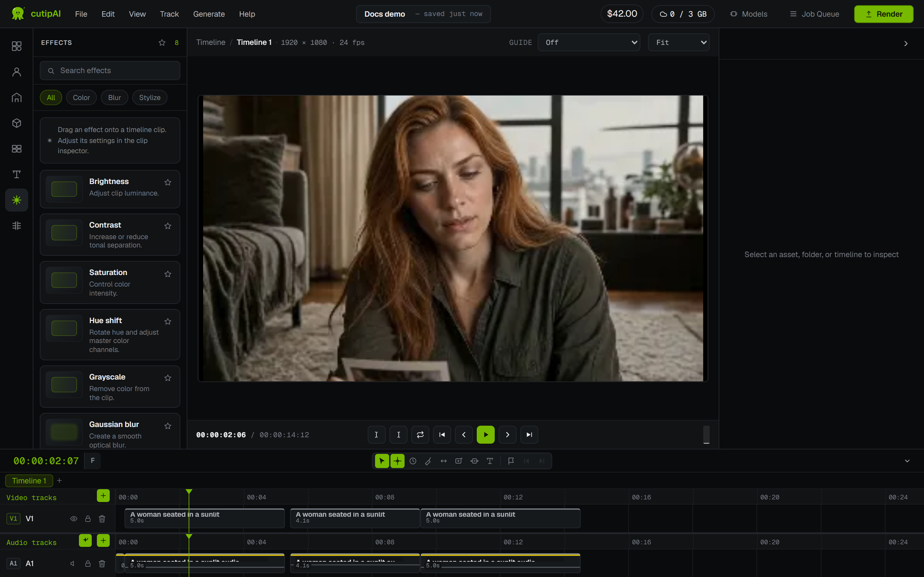924x577 pixels.
Task: Toggle loop playback
Action: 420,435
